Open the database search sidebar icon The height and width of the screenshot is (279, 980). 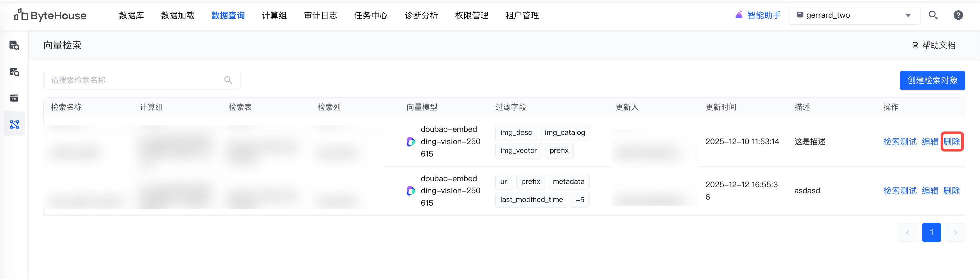pyautogui.click(x=14, y=45)
